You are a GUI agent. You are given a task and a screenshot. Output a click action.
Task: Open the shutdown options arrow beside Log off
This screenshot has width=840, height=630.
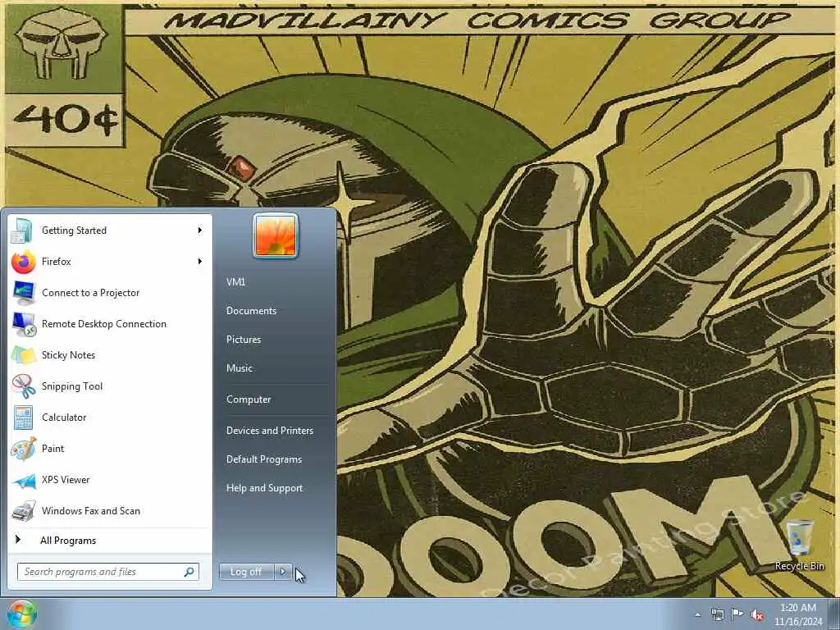coord(282,572)
